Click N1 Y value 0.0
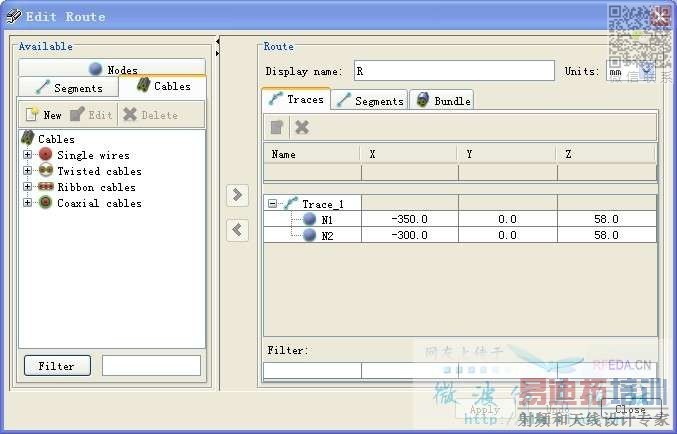Screen dimensions: 677x434 pos(507,219)
